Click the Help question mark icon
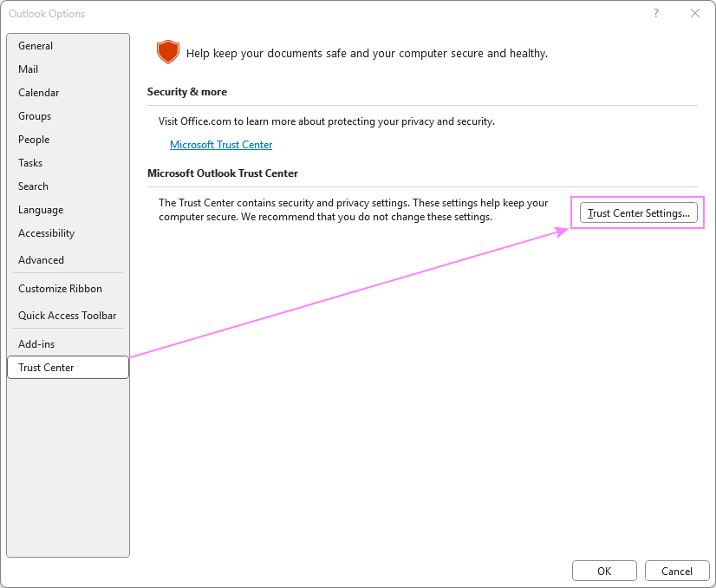 [656, 13]
